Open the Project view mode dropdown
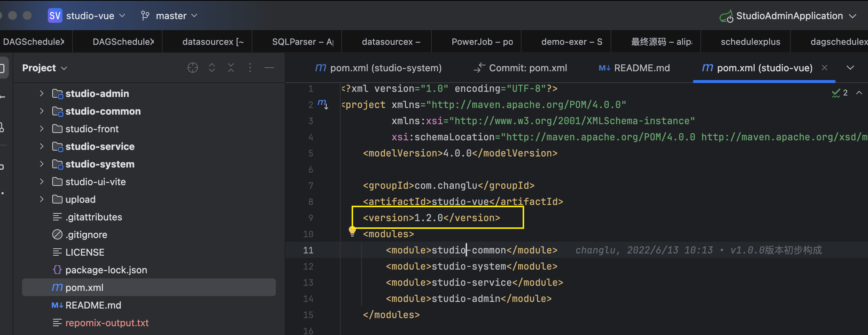This screenshot has width=868, height=335. tap(45, 68)
